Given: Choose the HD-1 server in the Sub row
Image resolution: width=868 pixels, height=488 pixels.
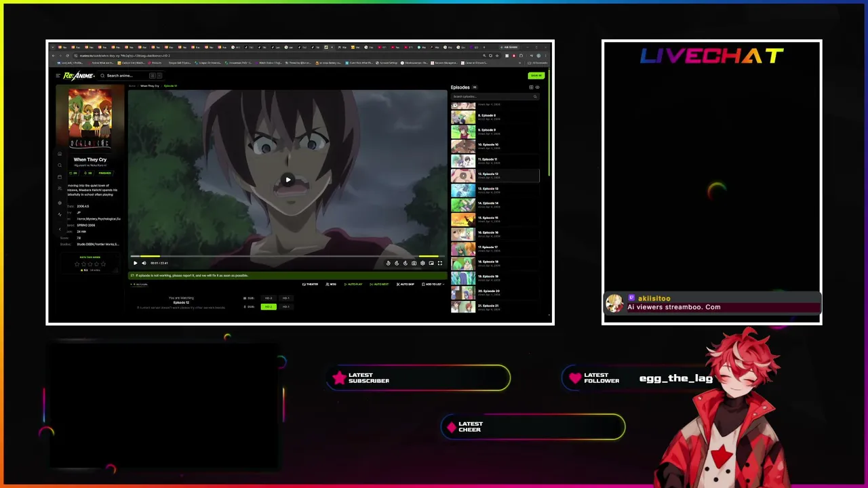Looking at the screenshot, I should click(x=285, y=298).
